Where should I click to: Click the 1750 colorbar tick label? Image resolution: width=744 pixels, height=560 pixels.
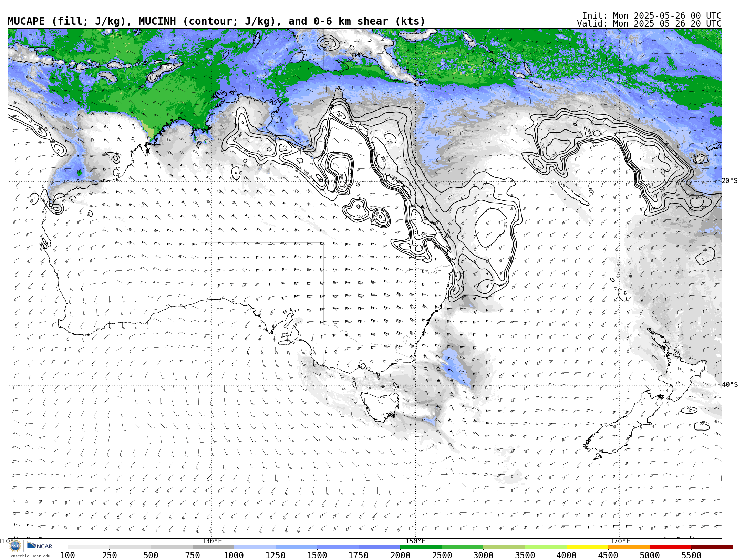(x=359, y=556)
